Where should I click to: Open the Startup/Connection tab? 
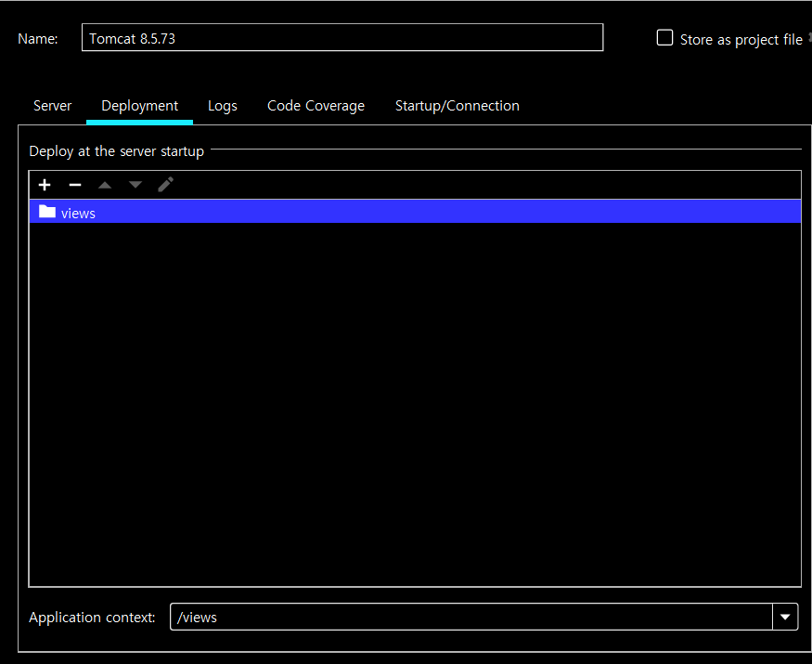(x=458, y=106)
